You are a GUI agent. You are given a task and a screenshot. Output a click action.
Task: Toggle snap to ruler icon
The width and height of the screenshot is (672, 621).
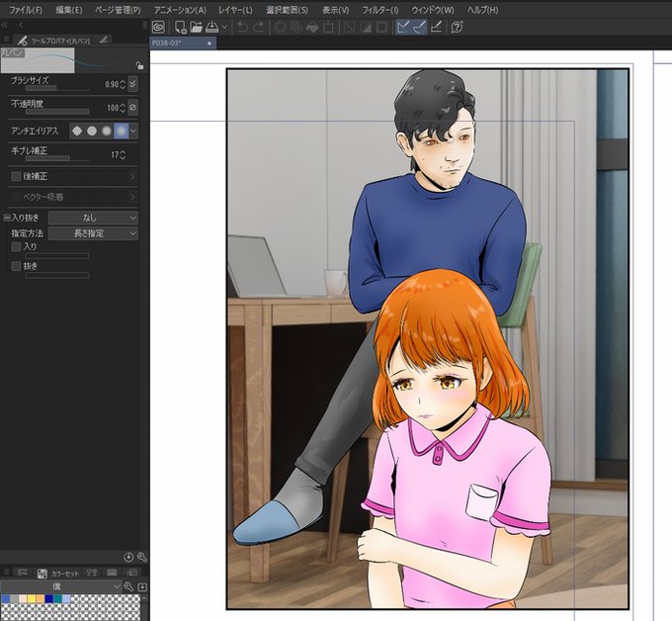point(403,28)
